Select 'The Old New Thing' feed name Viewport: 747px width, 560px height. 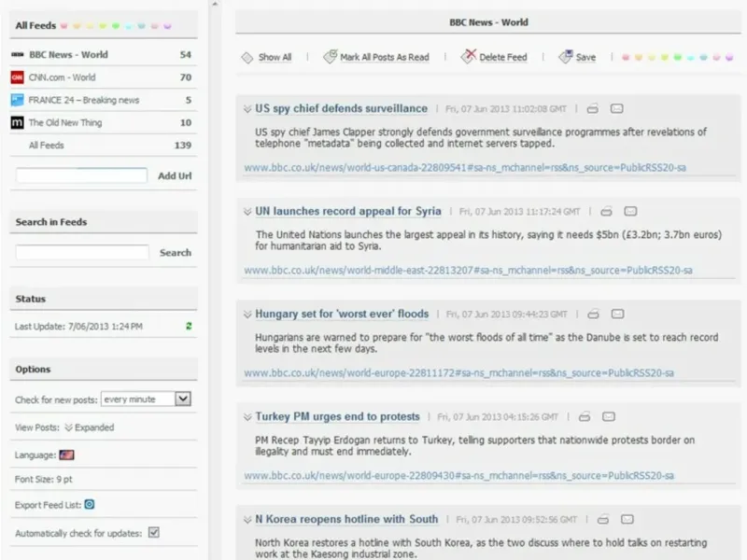65,123
